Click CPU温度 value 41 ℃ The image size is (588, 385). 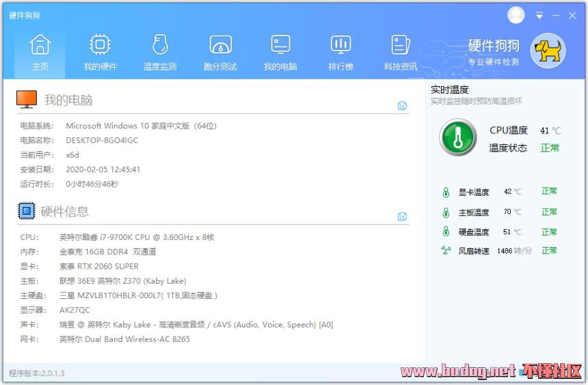[x=550, y=131]
